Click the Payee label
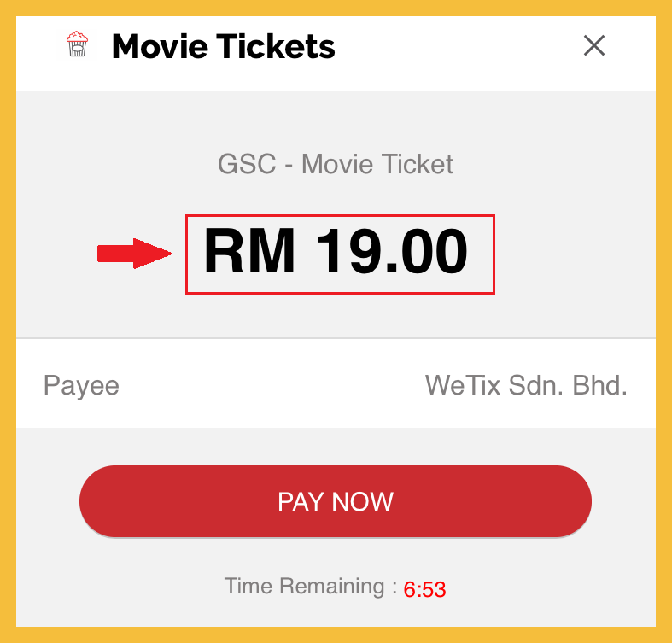 click(x=81, y=386)
